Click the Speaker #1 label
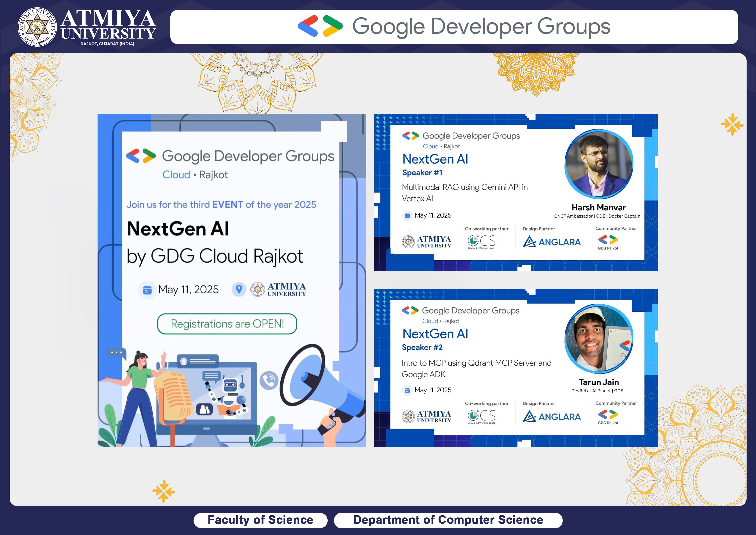 click(422, 173)
